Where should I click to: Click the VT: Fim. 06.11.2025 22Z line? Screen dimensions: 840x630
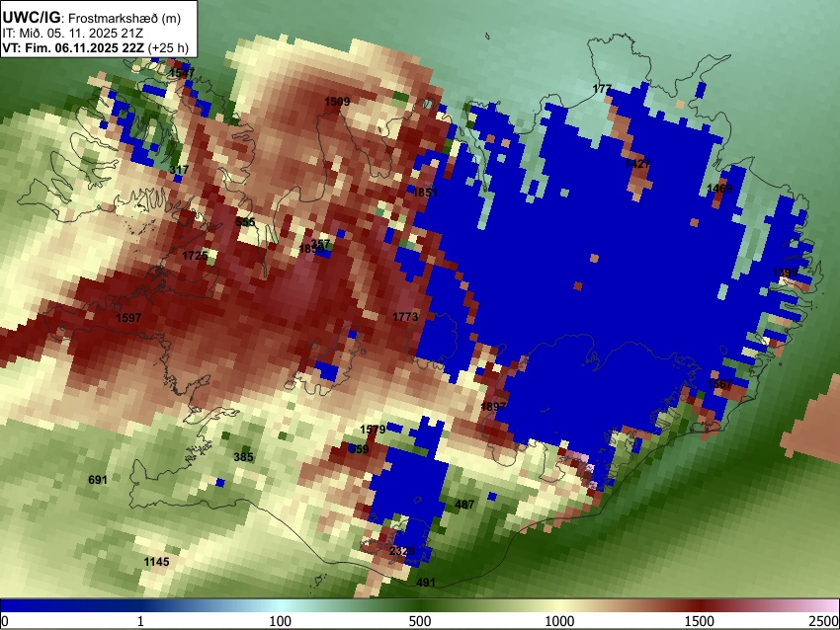click(95, 47)
